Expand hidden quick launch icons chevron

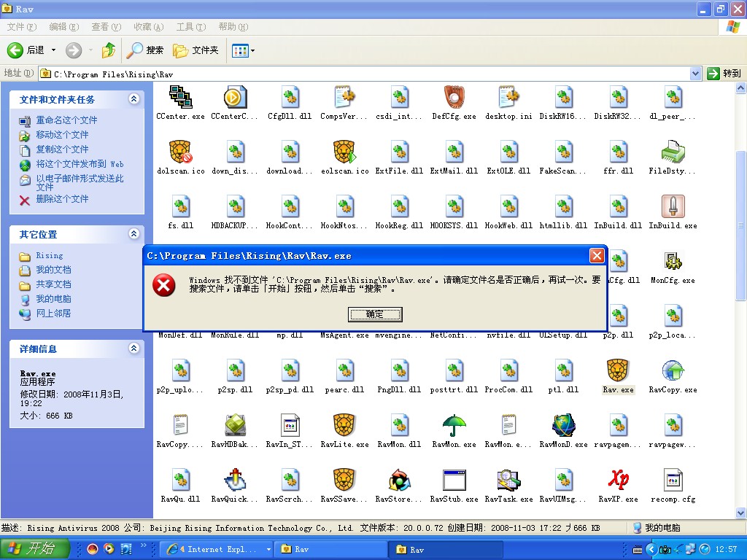point(144,545)
